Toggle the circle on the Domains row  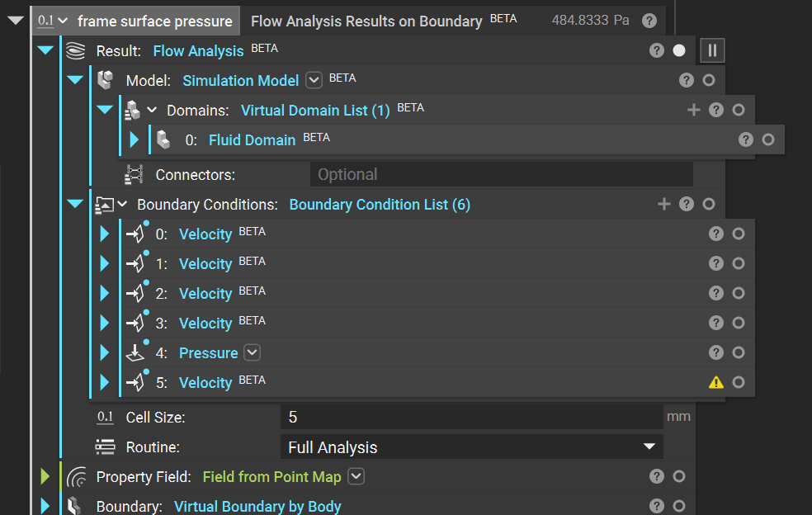coord(739,110)
